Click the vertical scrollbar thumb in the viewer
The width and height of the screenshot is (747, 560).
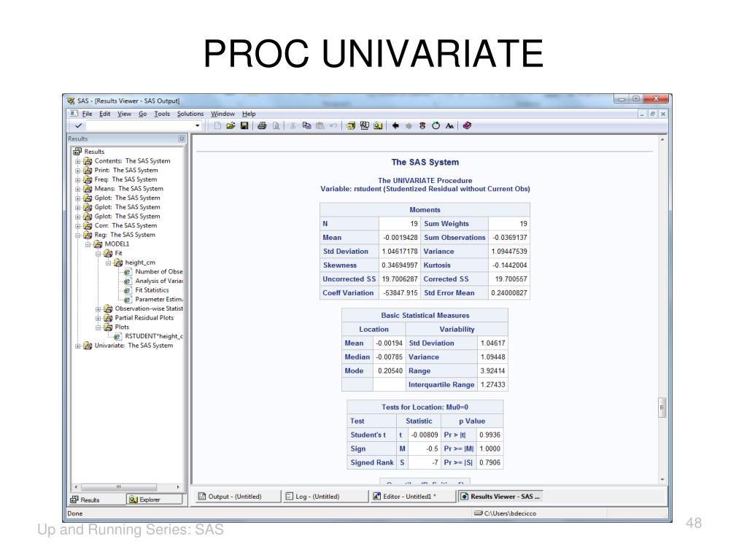tap(662, 408)
